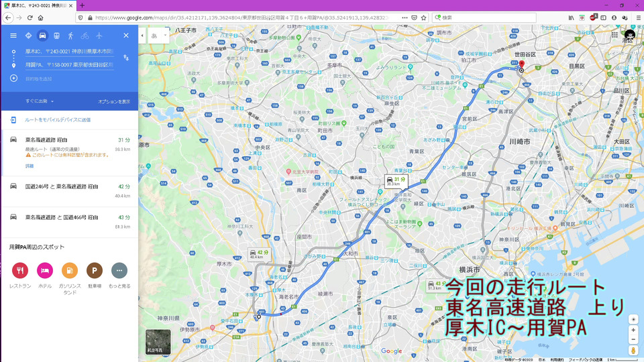Close the 厚木IC browser tab
This screenshot has width=644, height=362.
pyautogui.click(x=70, y=6)
